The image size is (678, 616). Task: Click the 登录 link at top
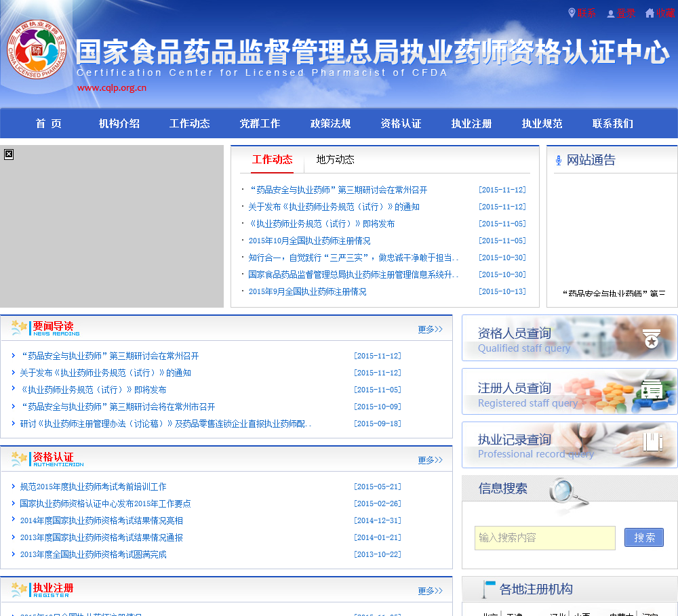pyautogui.click(x=626, y=14)
